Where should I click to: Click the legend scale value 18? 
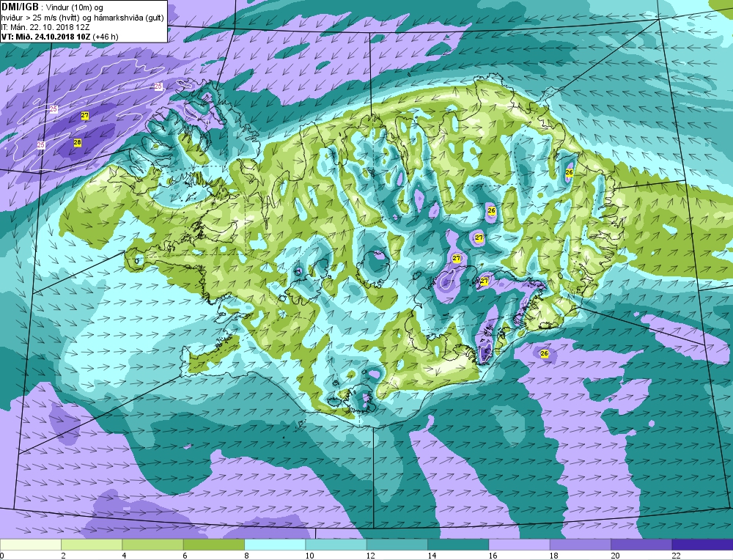(553, 556)
